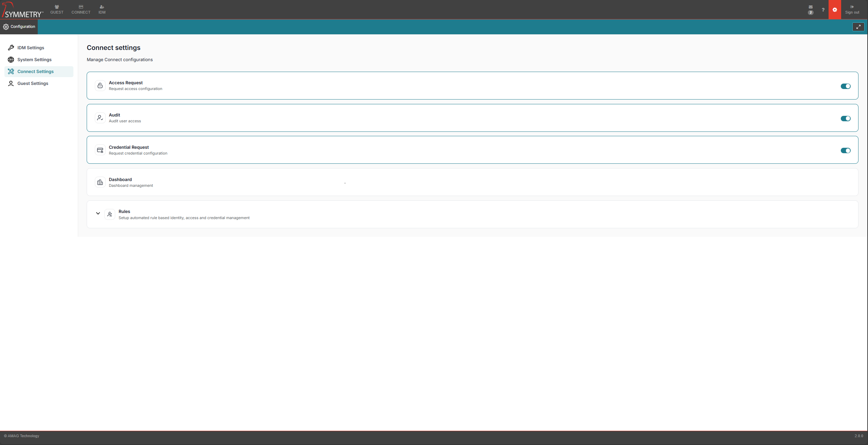Image resolution: width=868 pixels, height=445 pixels.
Task: Switch off Credential Request toggle
Action: pos(845,150)
